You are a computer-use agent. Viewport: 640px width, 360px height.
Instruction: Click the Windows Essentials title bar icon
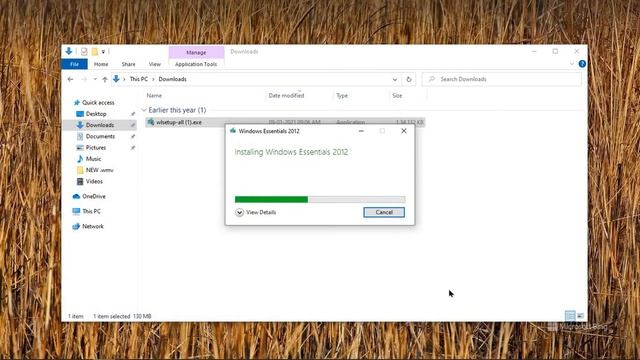[233, 131]
